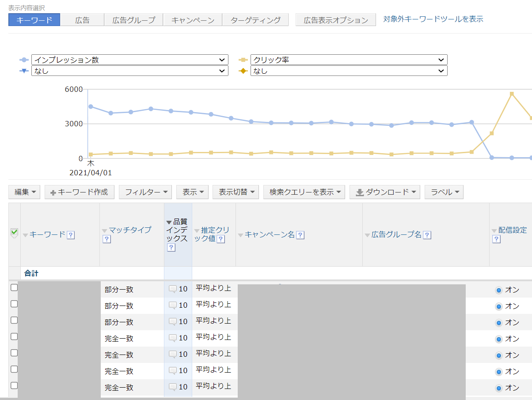Switch to the 広告グループ tab
This screenshot has height=400, width=532.
[x=134, y=20]
